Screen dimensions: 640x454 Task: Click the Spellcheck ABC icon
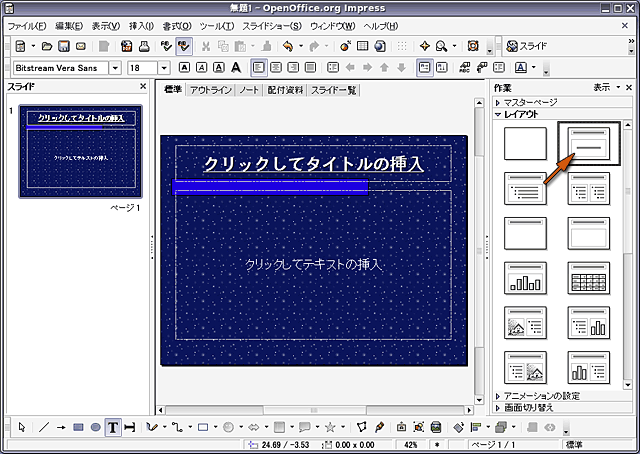point(164,46)
